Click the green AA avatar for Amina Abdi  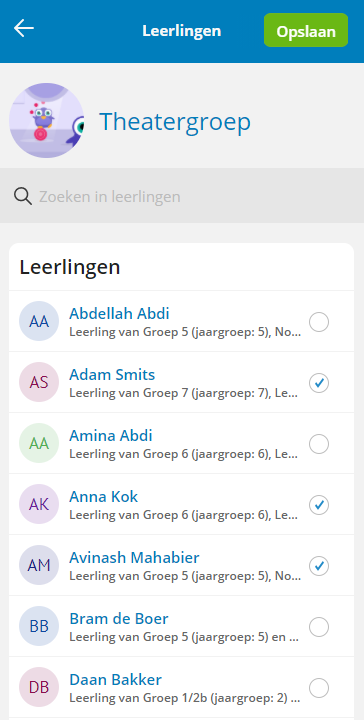point(39,444)
